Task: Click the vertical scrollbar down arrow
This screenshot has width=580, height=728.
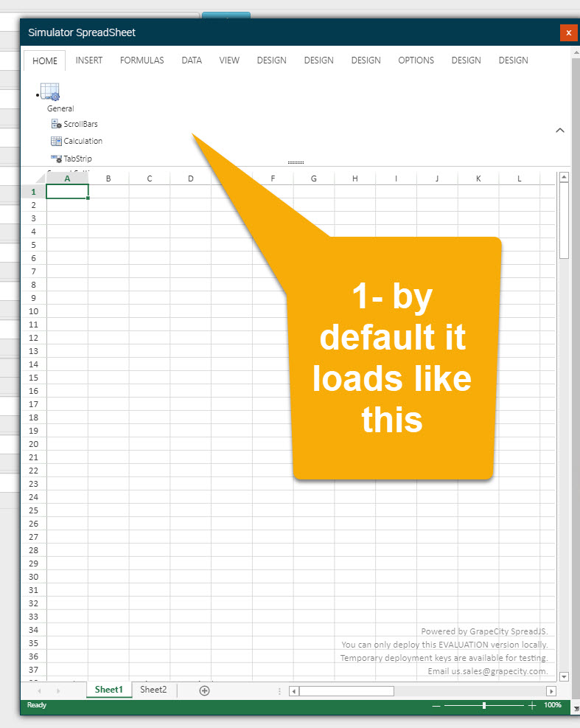Action: point(564,676)
